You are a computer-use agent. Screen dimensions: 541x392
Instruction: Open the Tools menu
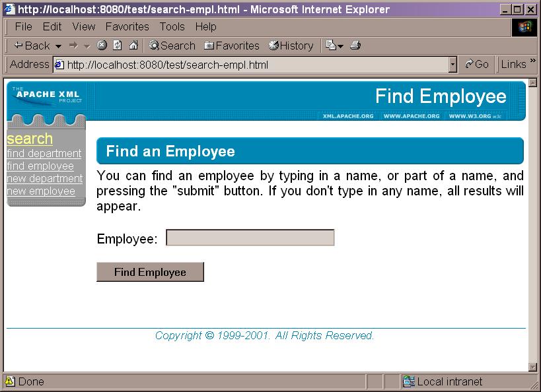coord(172,26)
